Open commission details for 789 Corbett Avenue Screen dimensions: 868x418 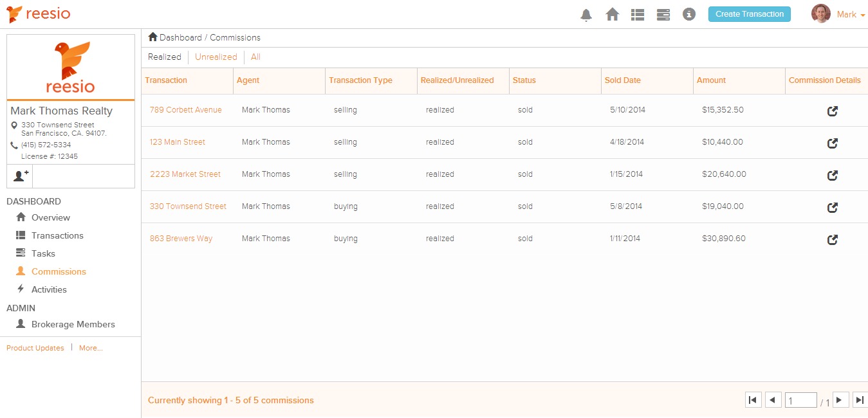pos(833,111)
